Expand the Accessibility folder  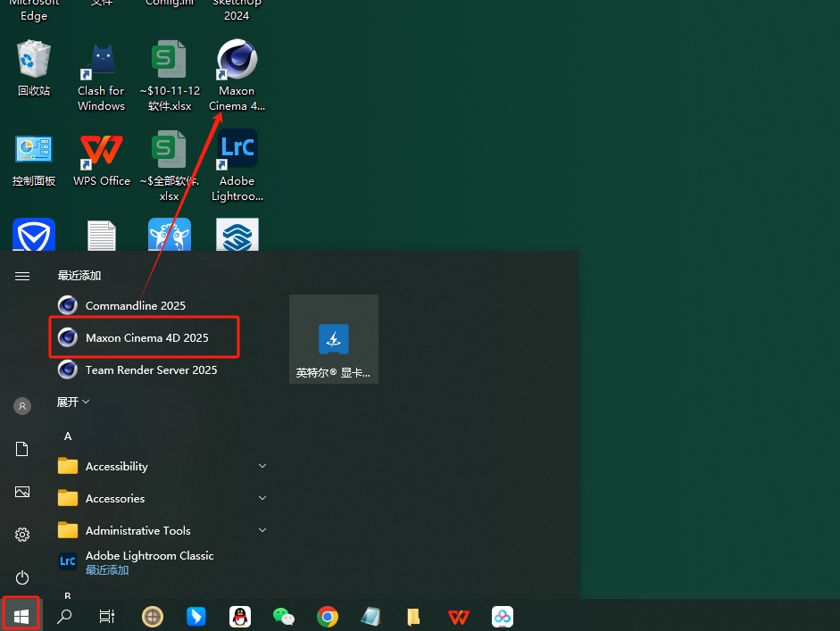pos(162,466)
